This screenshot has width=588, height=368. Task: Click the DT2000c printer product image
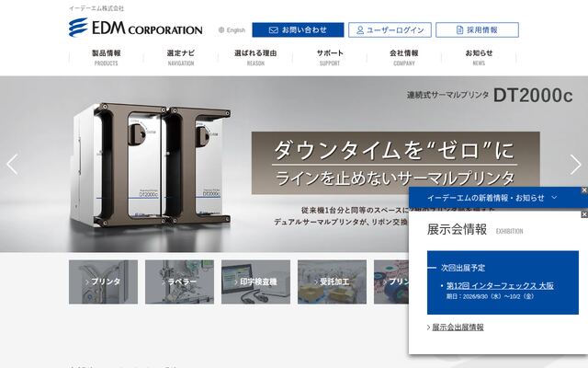click(x=151, y=166)
